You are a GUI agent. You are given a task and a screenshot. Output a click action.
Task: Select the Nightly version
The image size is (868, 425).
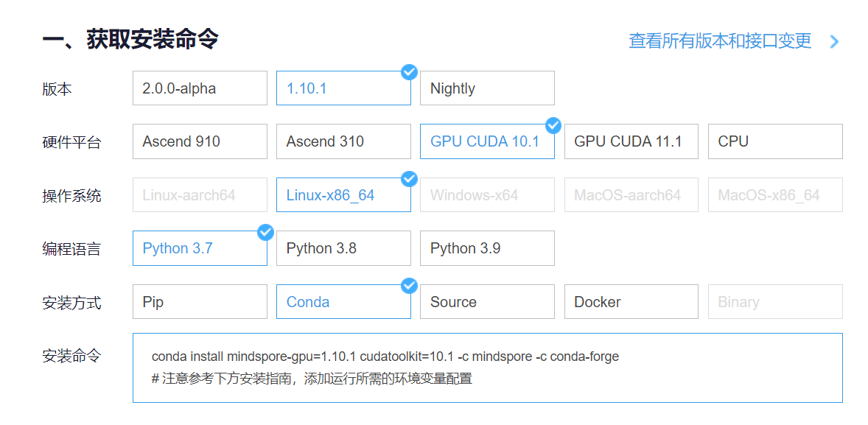coord(487,88)
